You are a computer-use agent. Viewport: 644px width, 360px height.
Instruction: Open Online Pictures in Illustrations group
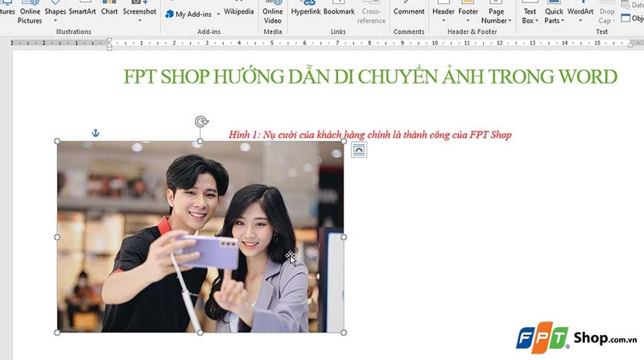[x=30, y=13]
